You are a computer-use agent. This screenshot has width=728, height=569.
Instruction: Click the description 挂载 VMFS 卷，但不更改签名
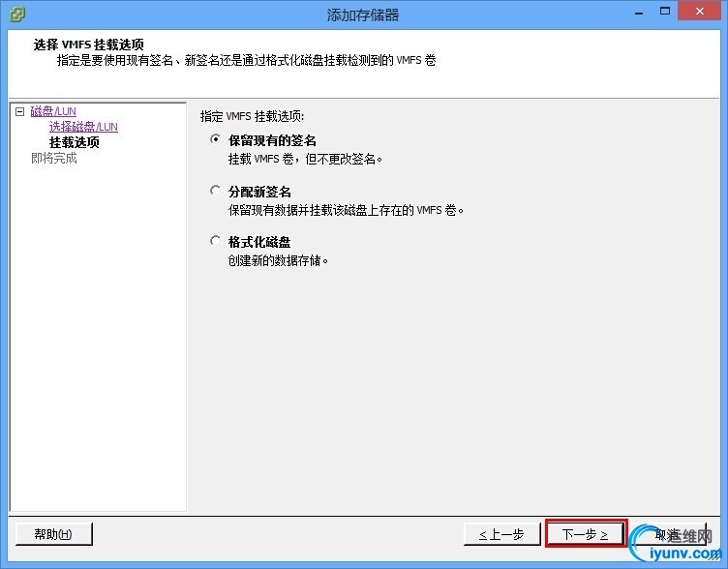pos(305,160)
